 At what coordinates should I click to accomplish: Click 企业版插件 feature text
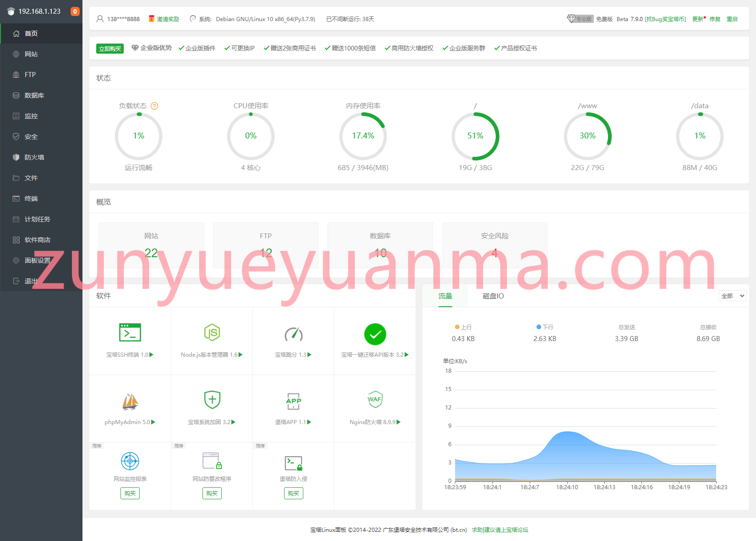point(200,48)
